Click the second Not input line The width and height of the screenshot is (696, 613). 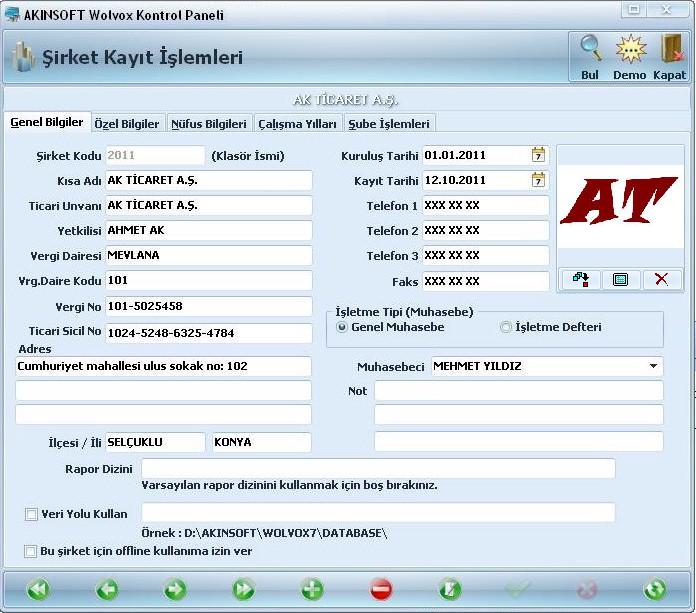tap(519, 414)
